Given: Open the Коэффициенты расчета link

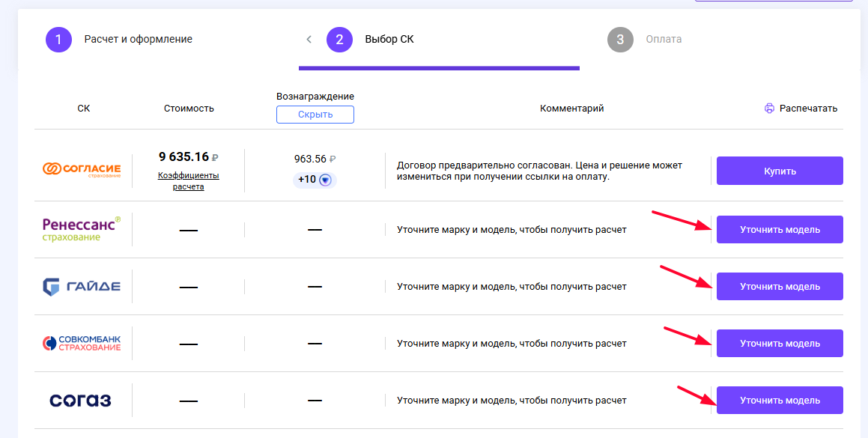Looking at the screenshot, I should [x=189, y=181].
